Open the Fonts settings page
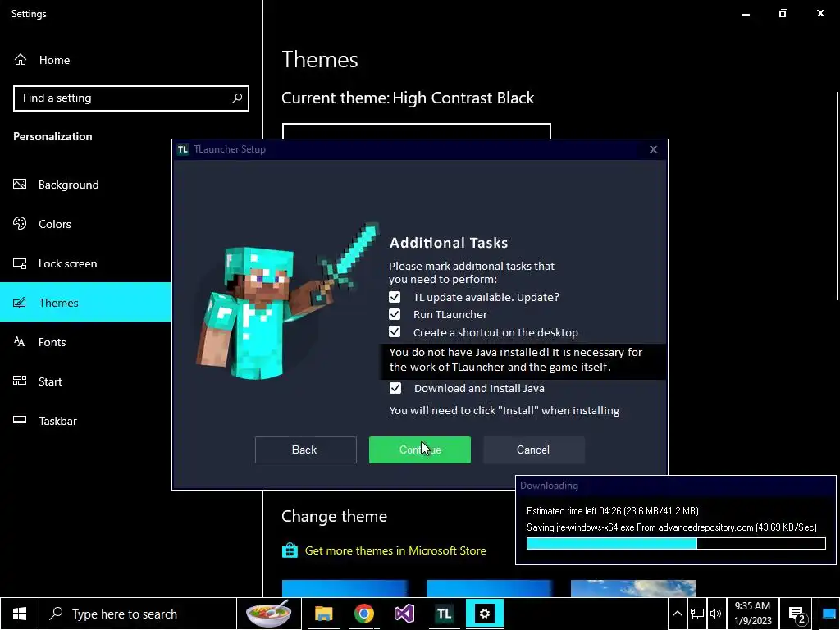Screen dimensions: 840x630 (85, 342)
